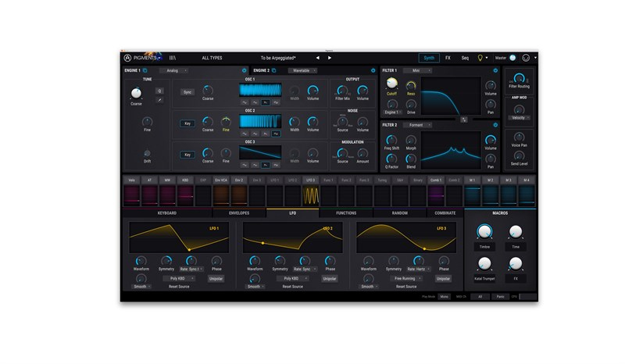This screenshot has width=625, height=364.
Task: Open LFO 1 Smooth dropdown
Action: click(x=142, y=287)
